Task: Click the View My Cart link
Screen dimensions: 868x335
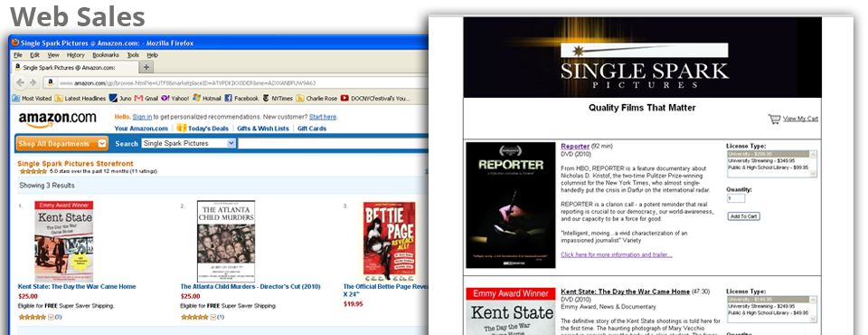Action: (x=800, y=119)
